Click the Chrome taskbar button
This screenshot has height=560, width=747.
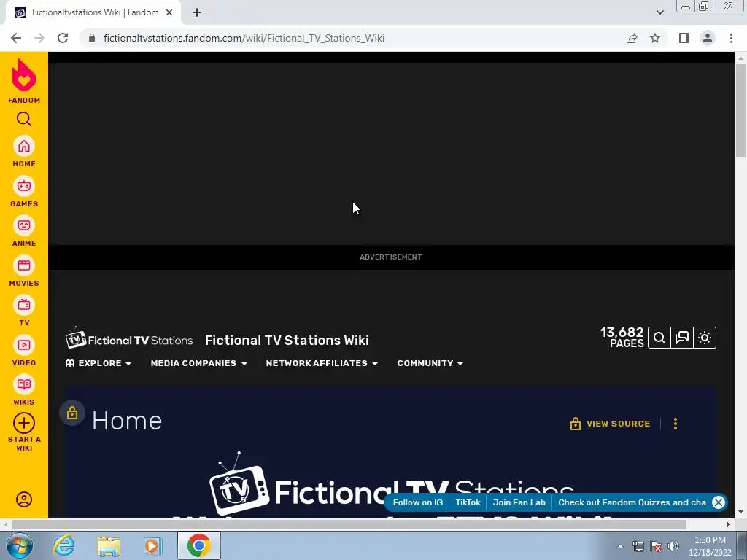point(199,545)
